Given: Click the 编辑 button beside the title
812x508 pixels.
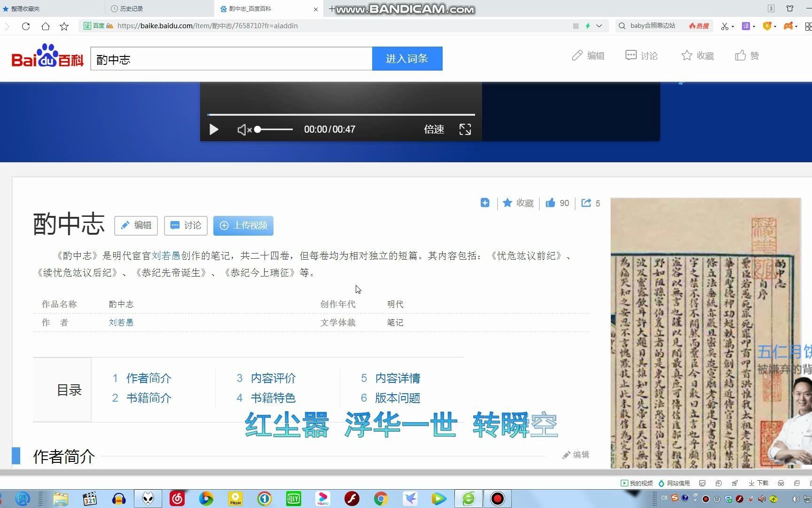Looking at the screenshot, I should (x=136, y=225).
